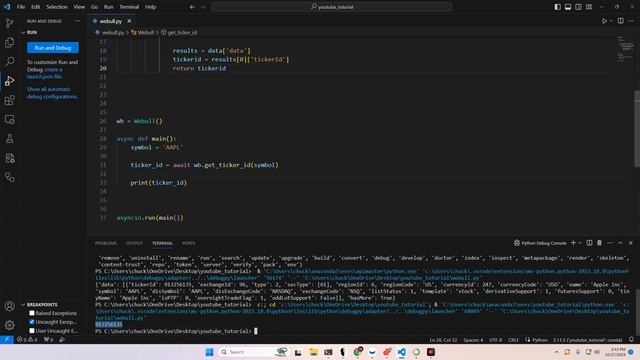Open the Selection menu
This screenshot has width=640, height=360.
[57, 7]
